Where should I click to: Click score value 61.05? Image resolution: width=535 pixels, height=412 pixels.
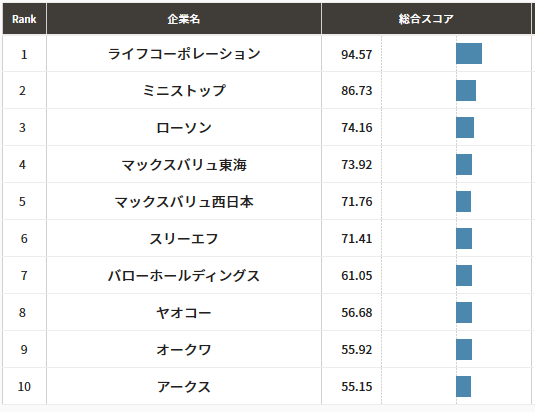coord(357,276)
